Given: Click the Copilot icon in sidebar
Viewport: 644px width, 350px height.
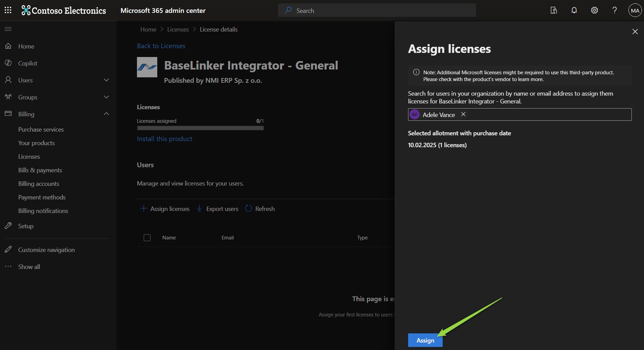Looking at the screenshot, I should (x=8, y=63).
